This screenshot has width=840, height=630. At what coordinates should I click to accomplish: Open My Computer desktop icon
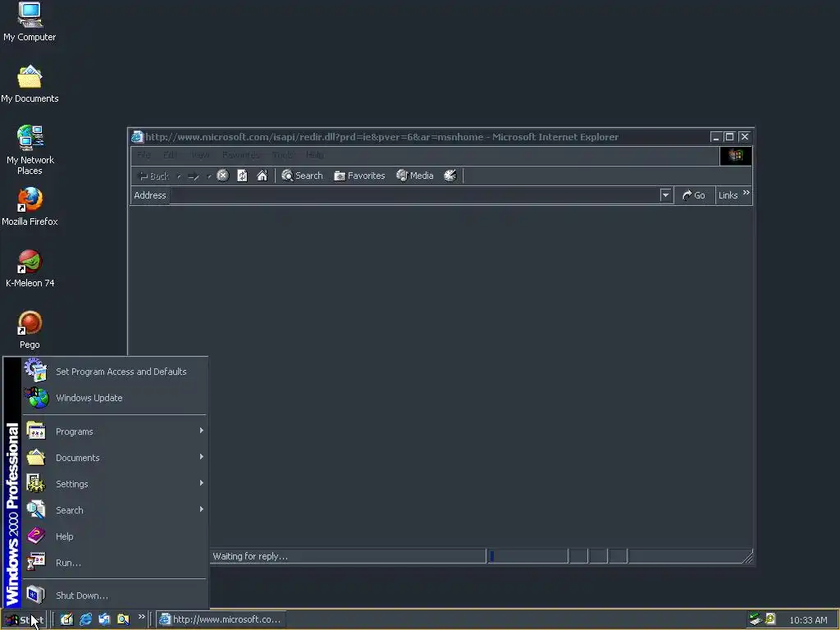[30, 22]
